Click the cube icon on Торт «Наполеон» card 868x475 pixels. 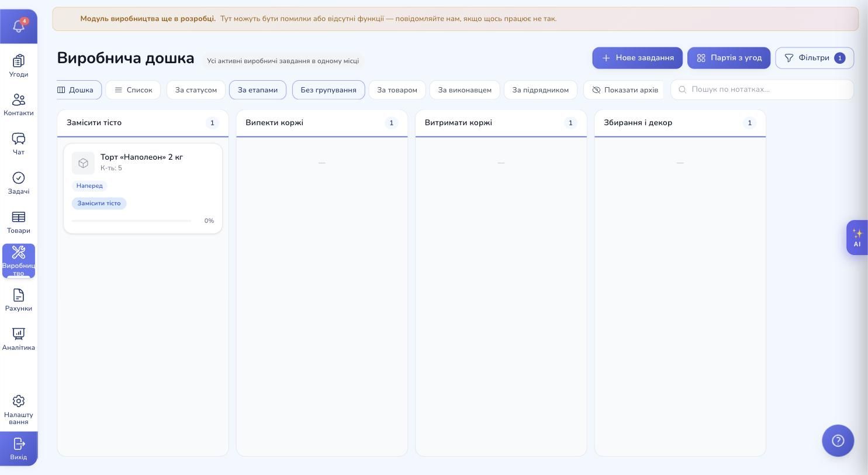83,163
